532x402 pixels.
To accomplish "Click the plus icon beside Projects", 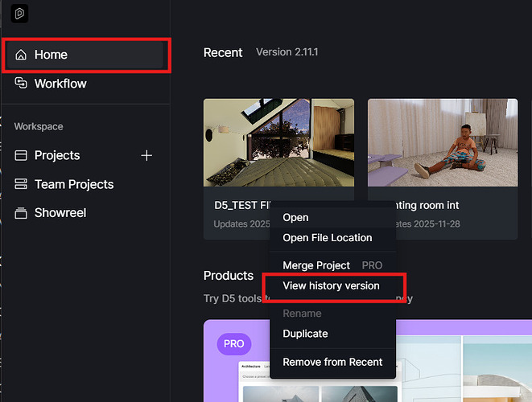I will (x=146, y=155).
